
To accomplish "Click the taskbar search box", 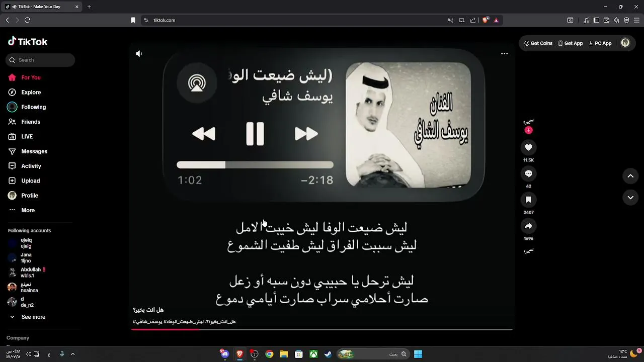I will (373, 354).
